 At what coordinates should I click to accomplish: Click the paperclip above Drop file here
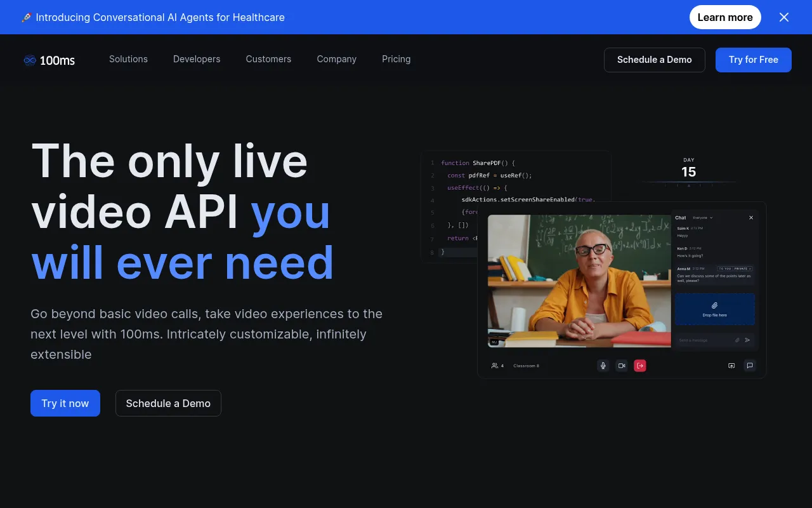point(714,305)
